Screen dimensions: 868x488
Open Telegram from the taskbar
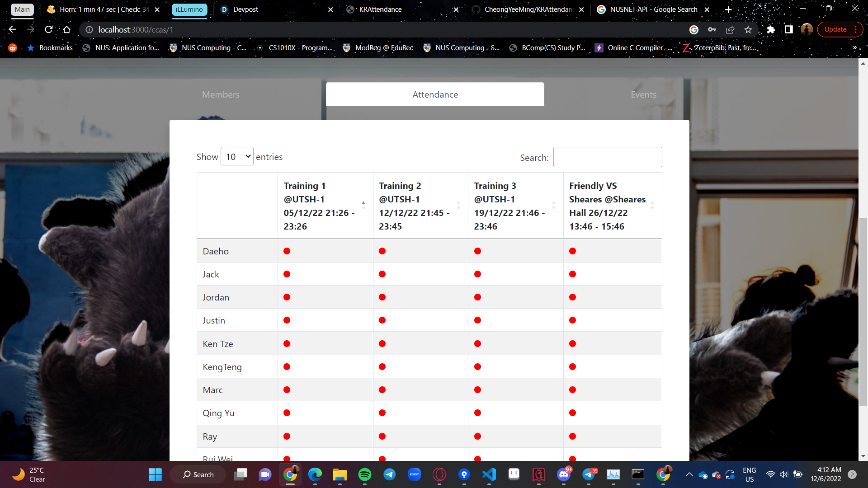click(x=389, y=474)
